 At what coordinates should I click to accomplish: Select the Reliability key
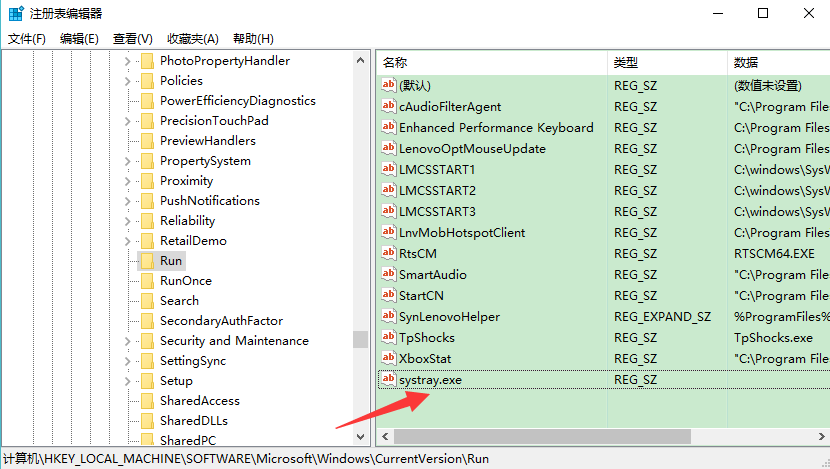click(x=187, y=221)
